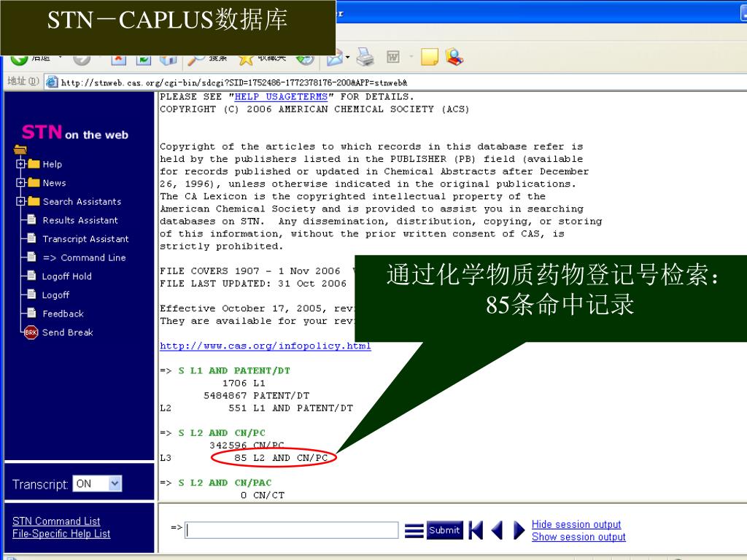Open the News folder item

tap(54, 183)
